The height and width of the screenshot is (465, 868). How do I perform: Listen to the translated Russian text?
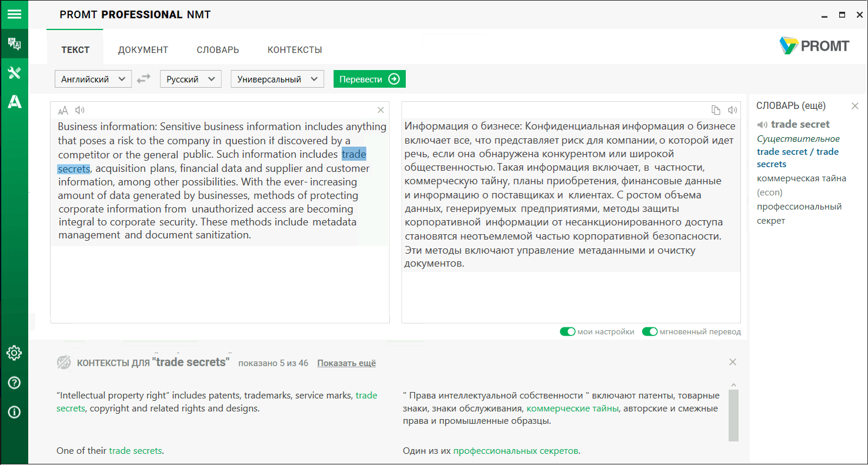coord(732,110)
